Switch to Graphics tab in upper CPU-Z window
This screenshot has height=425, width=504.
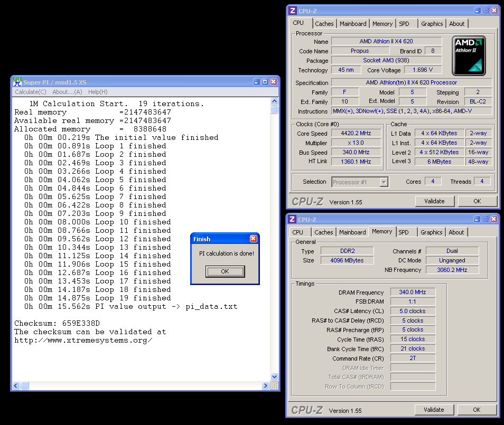[x=432, y=24]
